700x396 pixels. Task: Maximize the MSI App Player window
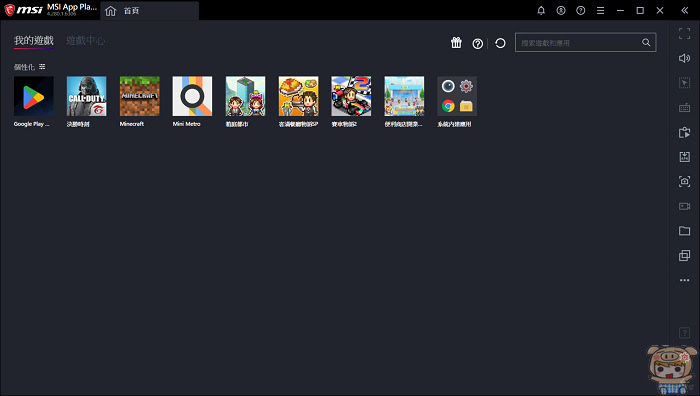coord(640,10)
